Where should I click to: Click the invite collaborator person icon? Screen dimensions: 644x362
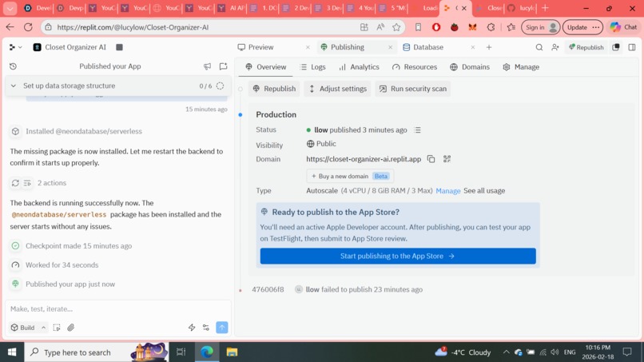[x=555, y=47]
